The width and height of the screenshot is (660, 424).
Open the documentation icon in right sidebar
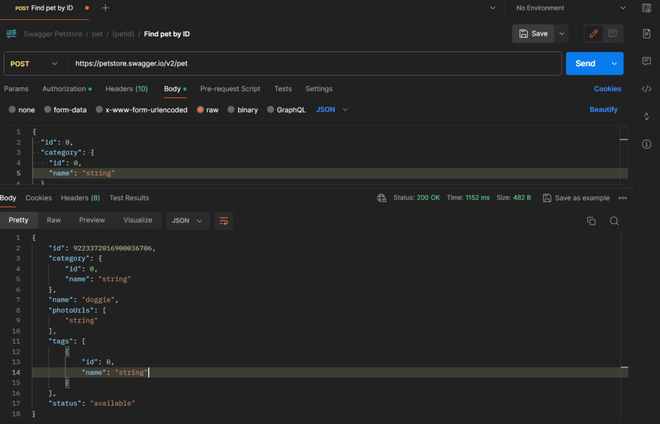pyautogui.click(x=647, y=34)
